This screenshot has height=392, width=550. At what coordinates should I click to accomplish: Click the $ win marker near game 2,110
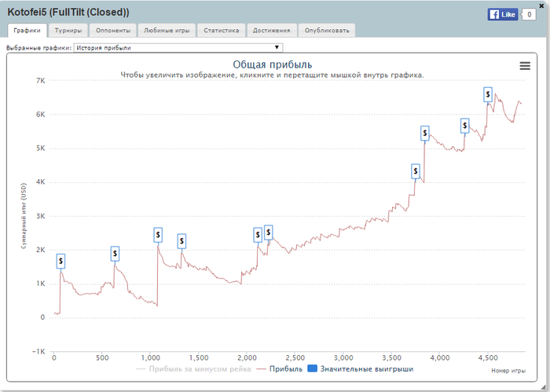[258, 235]
